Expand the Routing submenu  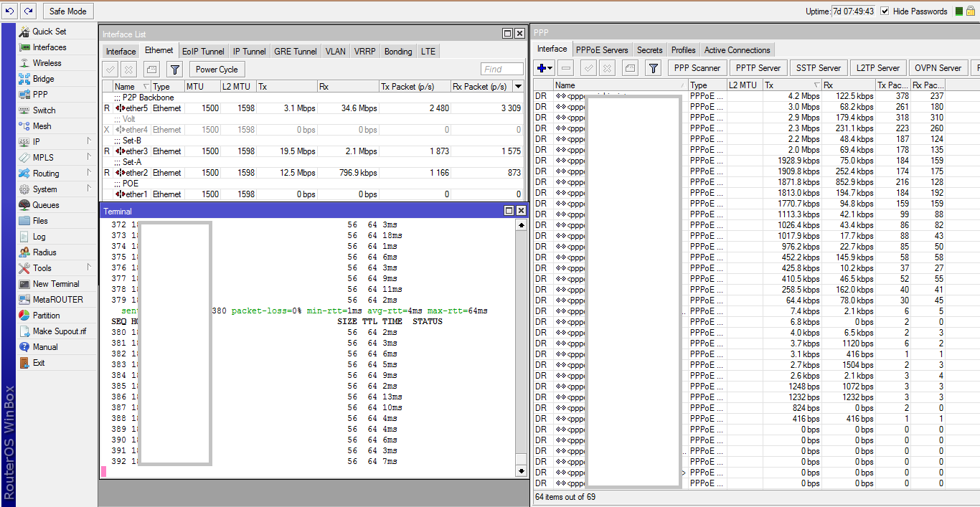(46, 174)
